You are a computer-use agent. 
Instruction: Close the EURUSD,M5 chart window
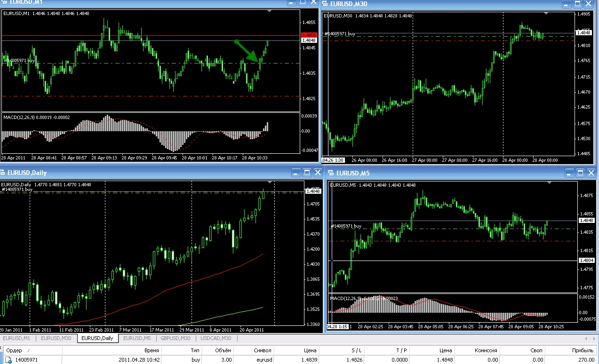point(591,173)
